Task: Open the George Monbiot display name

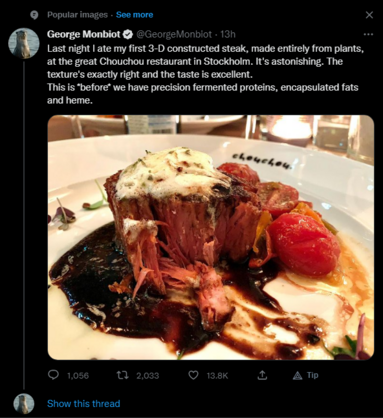Action: [x=84, y=34]
